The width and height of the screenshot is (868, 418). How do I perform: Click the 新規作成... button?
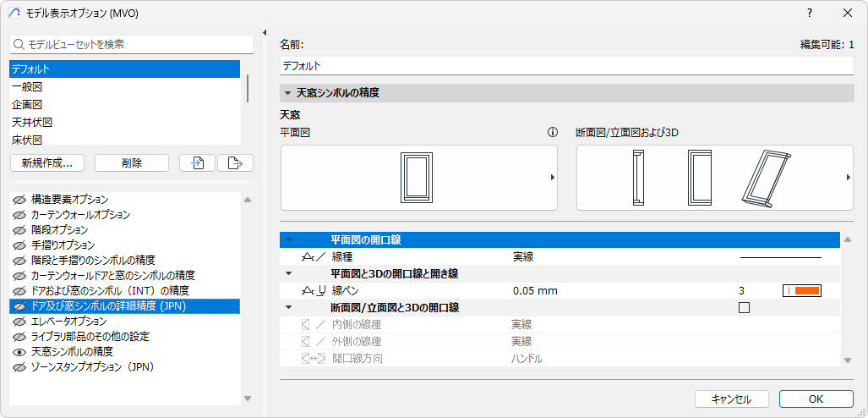click(x=47, y=163)
